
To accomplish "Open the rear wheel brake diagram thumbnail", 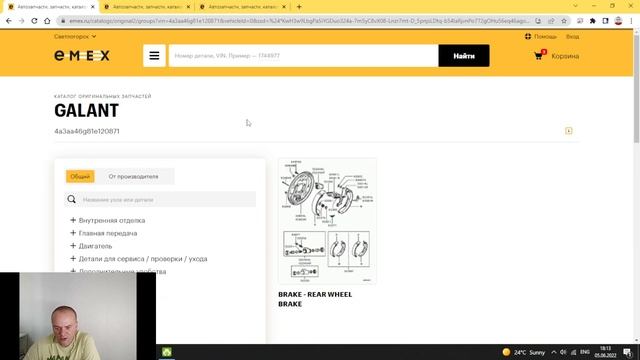I will click(327, 221).
